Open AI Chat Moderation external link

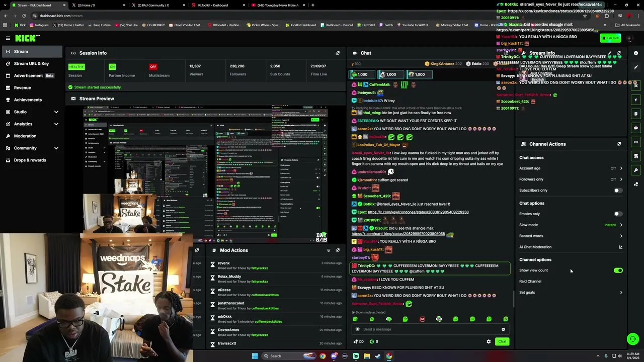620,247
